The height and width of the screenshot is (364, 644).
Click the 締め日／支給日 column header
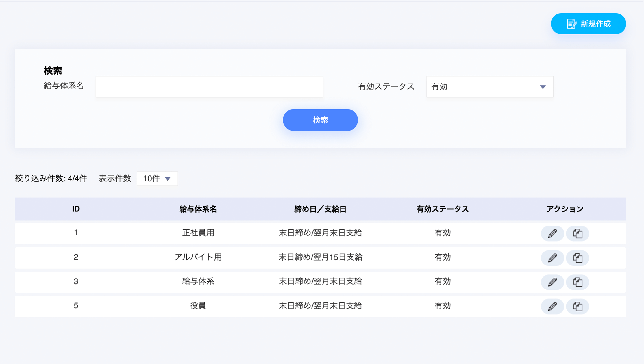click(x=320, y=209)
